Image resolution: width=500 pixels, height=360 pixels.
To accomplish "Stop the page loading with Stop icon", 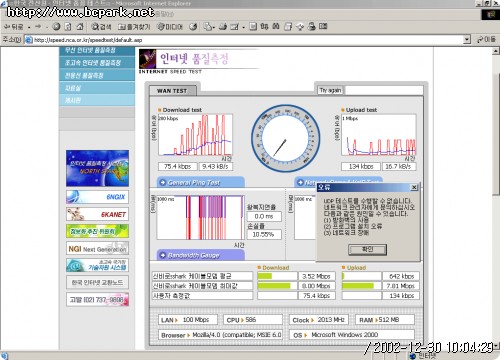I will click(x=56, y=27).
